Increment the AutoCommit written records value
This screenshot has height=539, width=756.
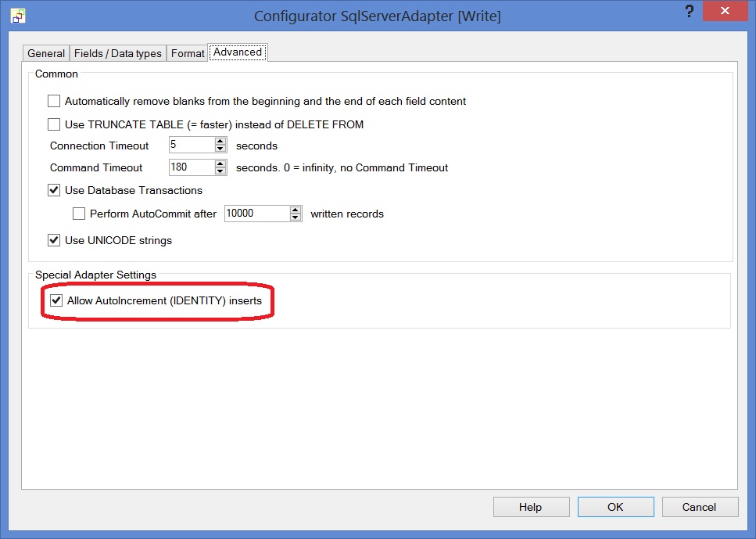296,210
